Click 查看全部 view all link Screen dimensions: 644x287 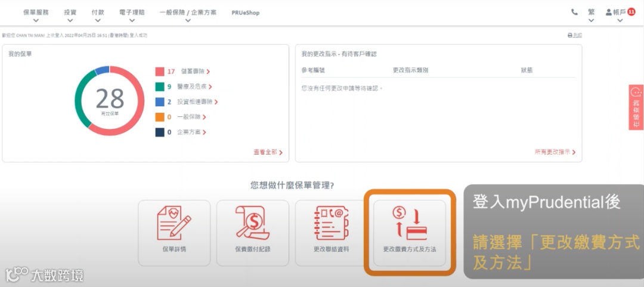pos(268,152)
